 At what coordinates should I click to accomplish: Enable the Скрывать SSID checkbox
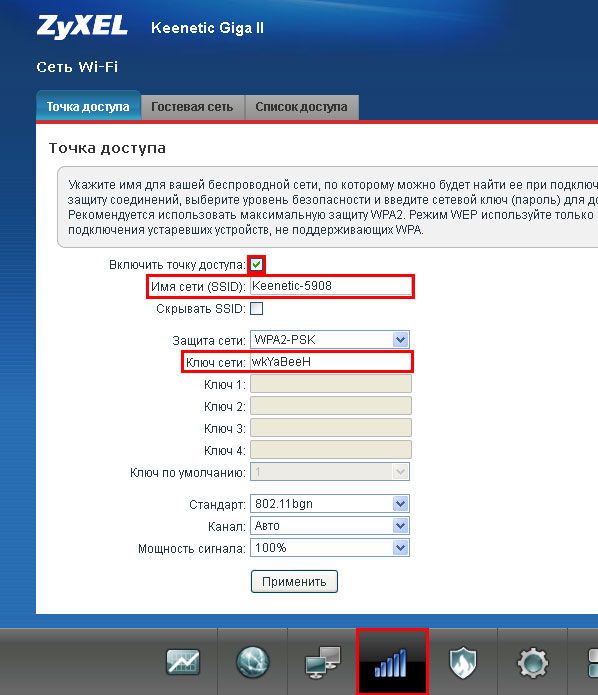(257, 308)
